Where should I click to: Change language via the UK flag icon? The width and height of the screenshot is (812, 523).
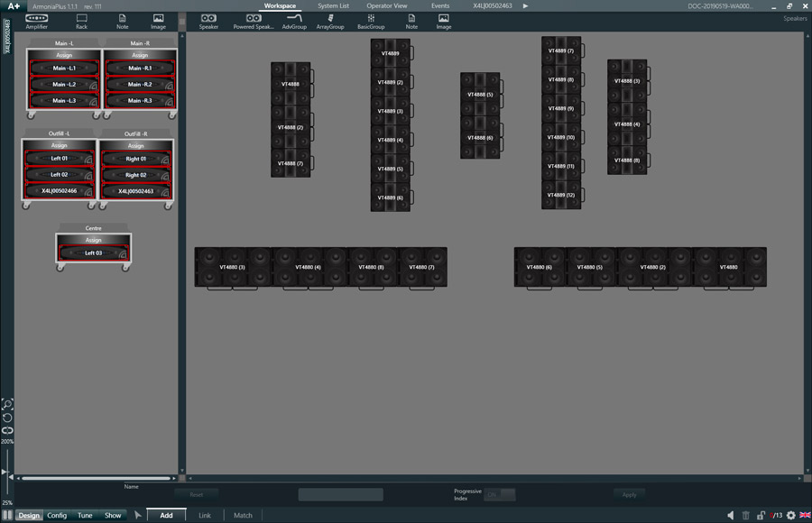[x=806, y=515]
